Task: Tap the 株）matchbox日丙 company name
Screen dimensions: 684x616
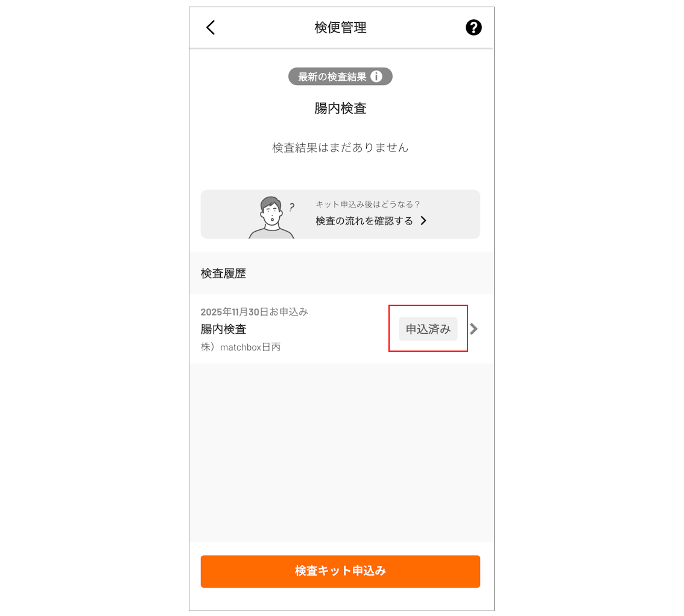Action: point(240,348)
